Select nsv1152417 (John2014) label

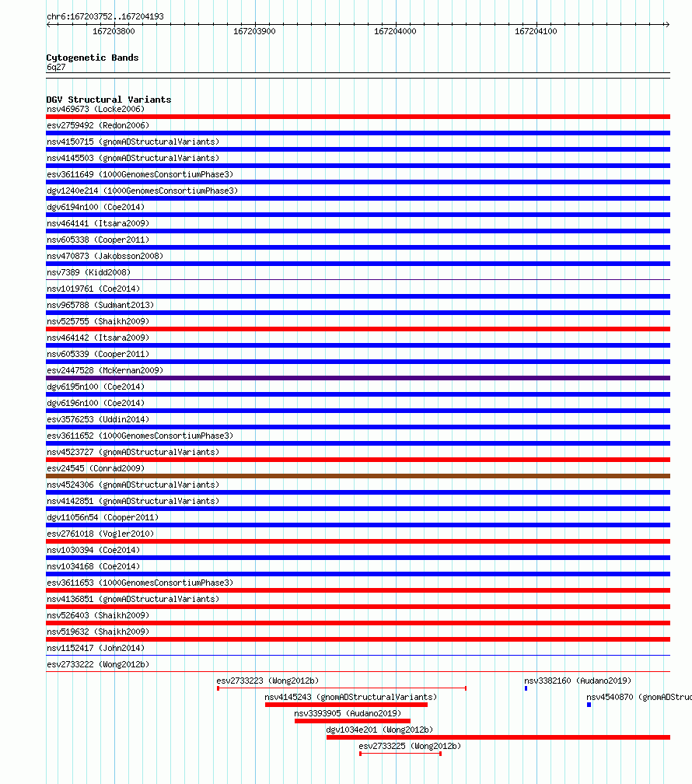(96, 648)
